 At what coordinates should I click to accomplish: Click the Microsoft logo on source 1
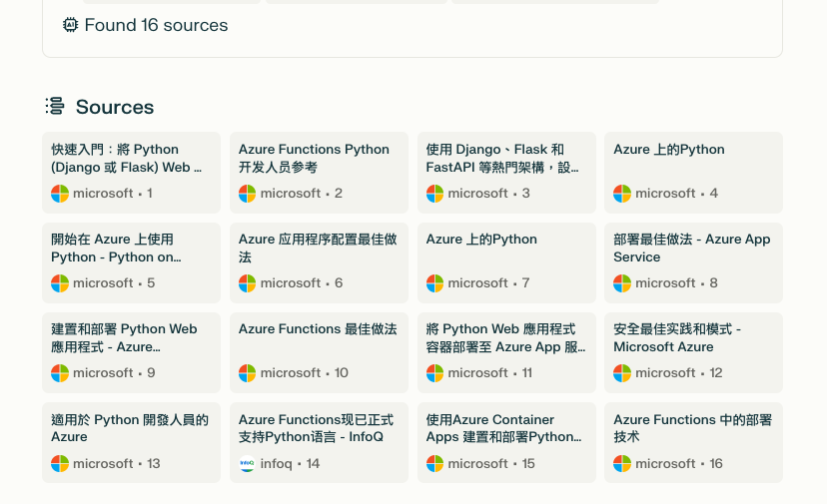point(60,194)
